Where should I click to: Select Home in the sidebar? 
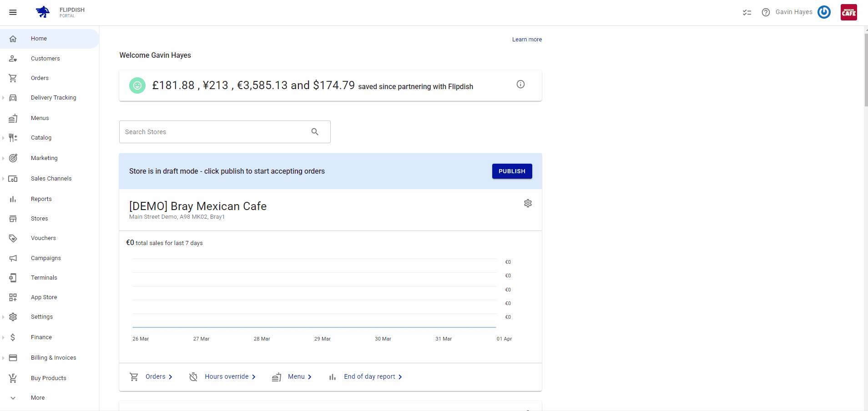(49, 39)
